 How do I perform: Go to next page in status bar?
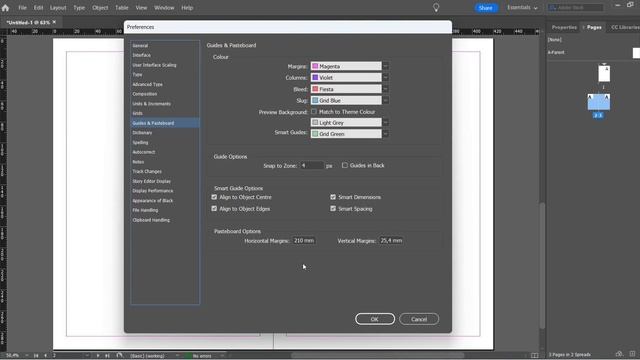98,356
